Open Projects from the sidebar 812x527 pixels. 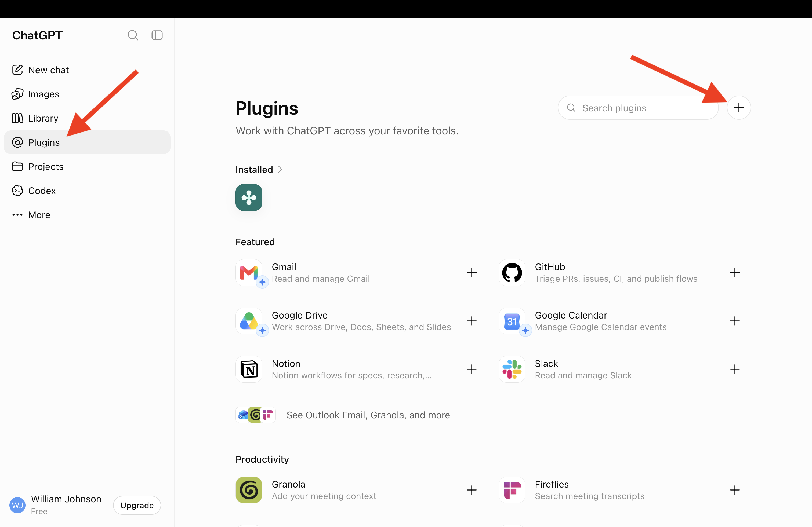point(87,166)
